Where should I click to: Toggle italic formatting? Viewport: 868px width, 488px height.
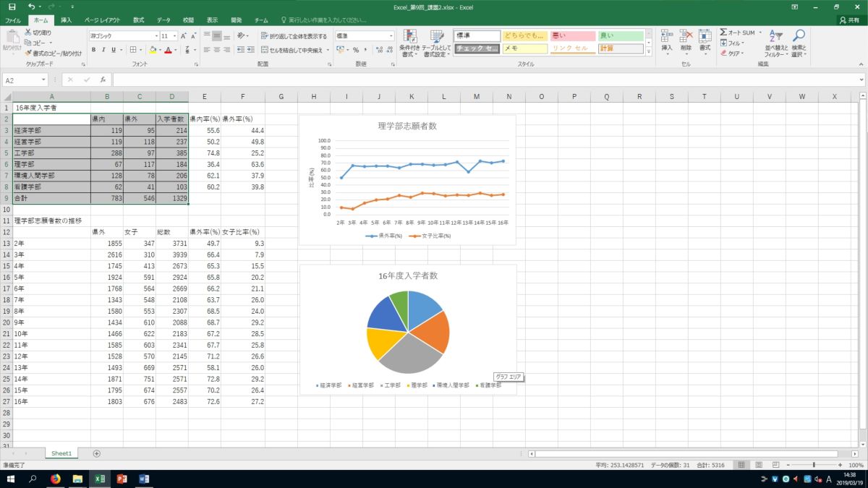pyautogui.click(x=104, y=50)
